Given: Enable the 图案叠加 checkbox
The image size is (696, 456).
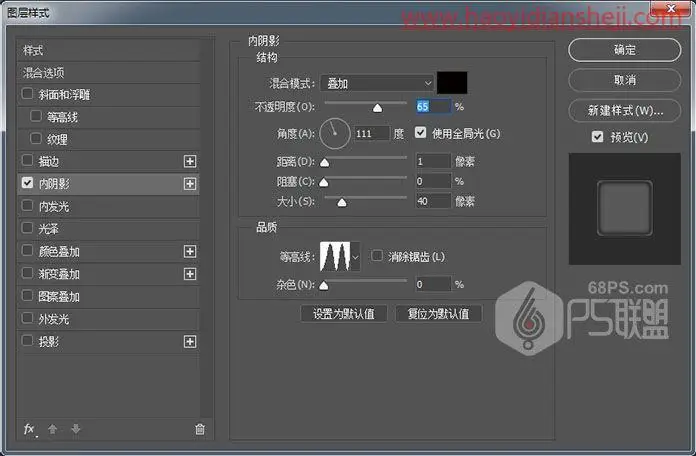Looking at the screenshot, I should (x=27, y=296).
